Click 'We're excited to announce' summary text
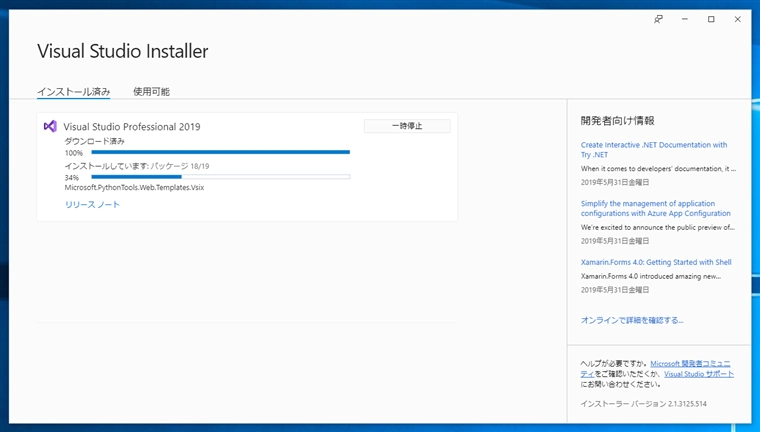The width and height of the screenshot is (760, 432). [658, 227]
